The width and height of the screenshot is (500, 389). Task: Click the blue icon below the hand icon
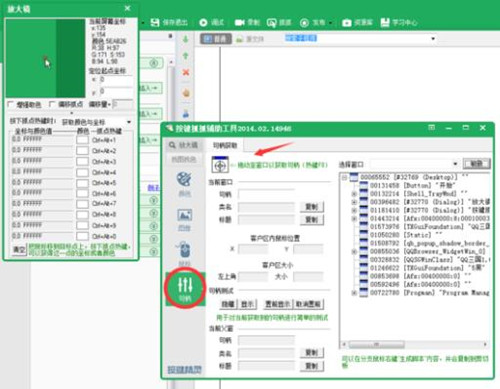click(x=186, y=114)
